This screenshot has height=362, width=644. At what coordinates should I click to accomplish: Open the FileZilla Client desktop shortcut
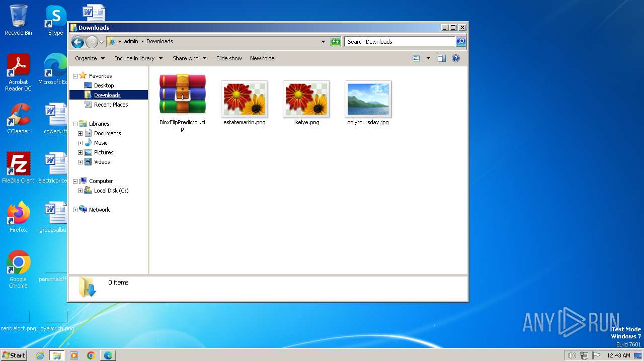tap(18, 167)
